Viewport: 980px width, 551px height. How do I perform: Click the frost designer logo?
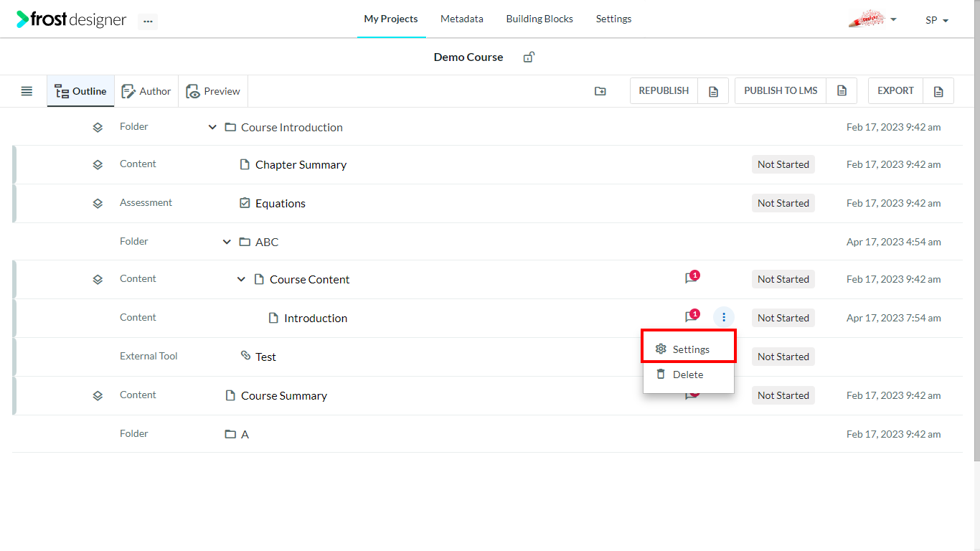(x=72, y=20)
